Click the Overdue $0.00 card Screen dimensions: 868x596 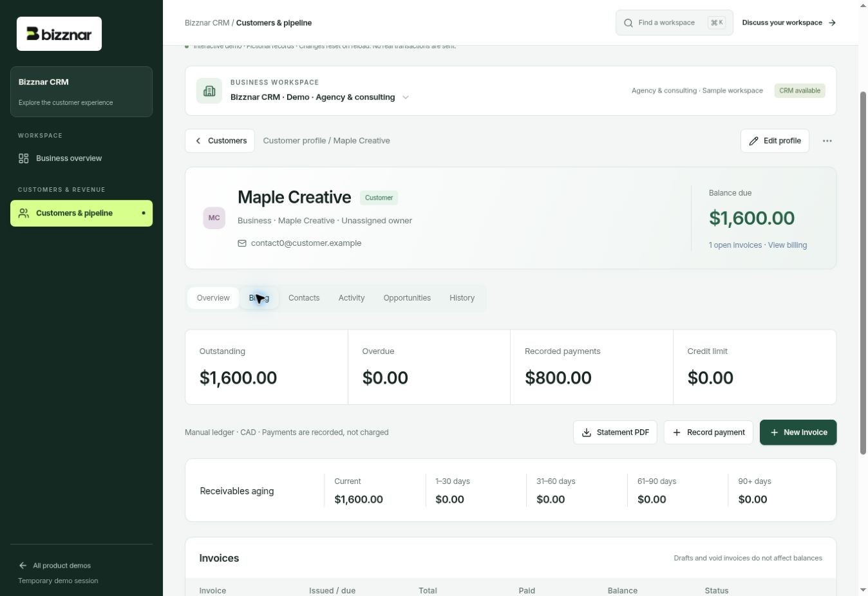(x=429, y=367)
